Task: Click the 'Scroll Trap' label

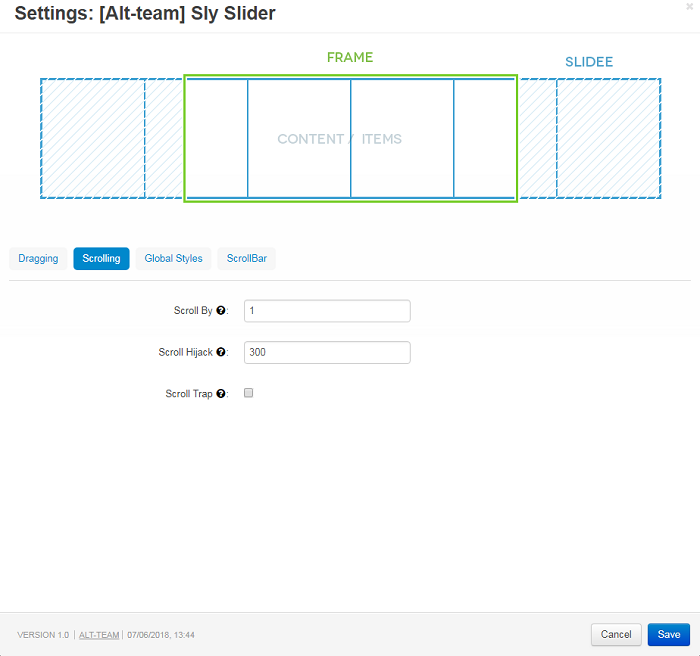Action: tap(189, 393)
